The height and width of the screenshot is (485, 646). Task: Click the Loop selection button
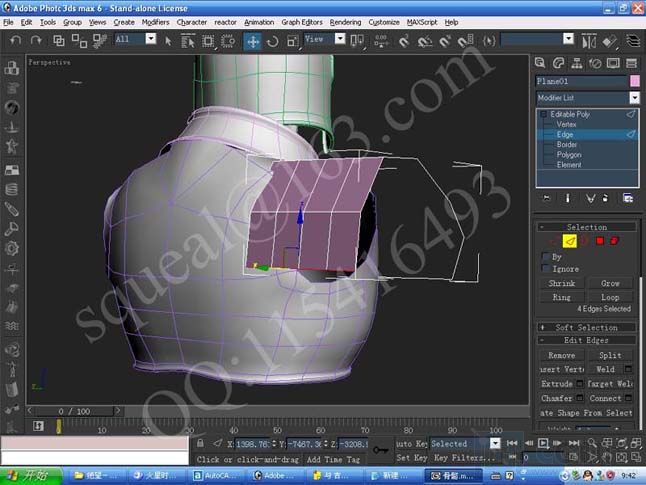point(610,297)
